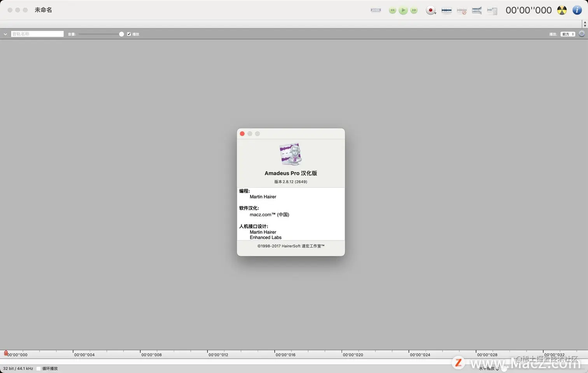The image size is (588, 373).
Task: Click the 00'00''008 timeline mark
Action: (151, 355)
